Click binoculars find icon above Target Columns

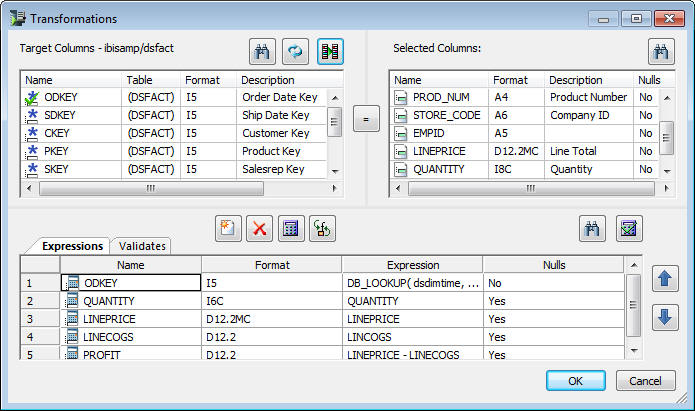(x=262, y=52)
